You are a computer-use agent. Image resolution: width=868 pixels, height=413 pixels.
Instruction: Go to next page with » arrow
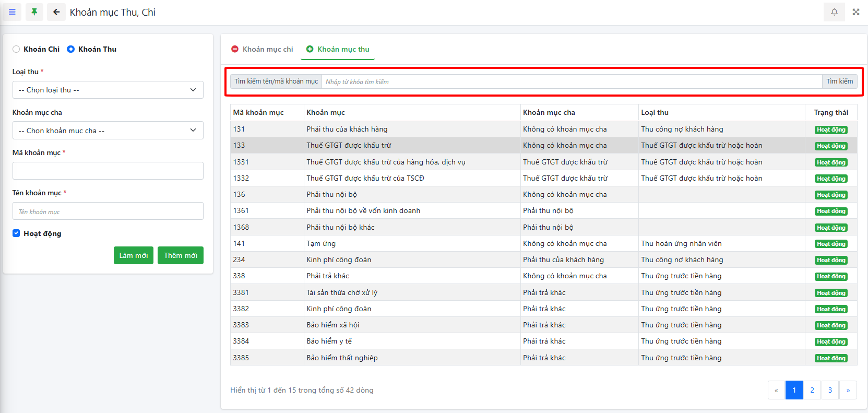click(x=848, y=390)
